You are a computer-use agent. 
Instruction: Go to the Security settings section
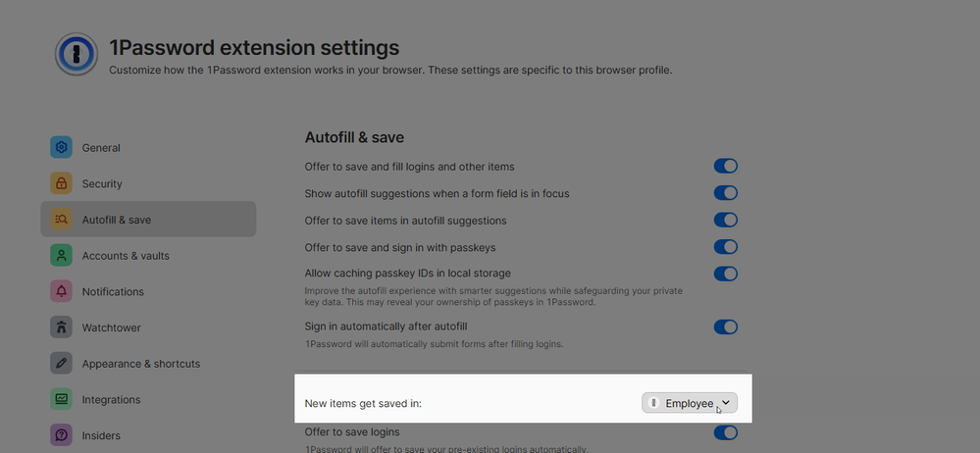102,183
